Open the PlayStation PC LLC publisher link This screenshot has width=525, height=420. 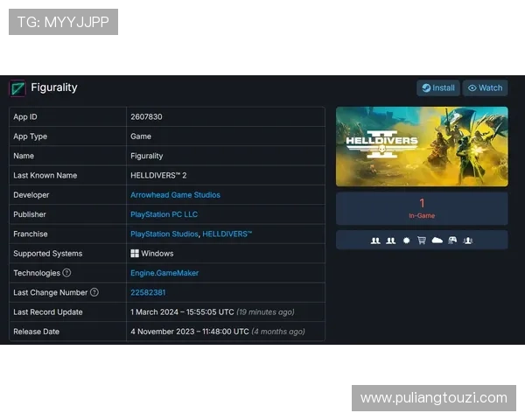tap(164, 214)
